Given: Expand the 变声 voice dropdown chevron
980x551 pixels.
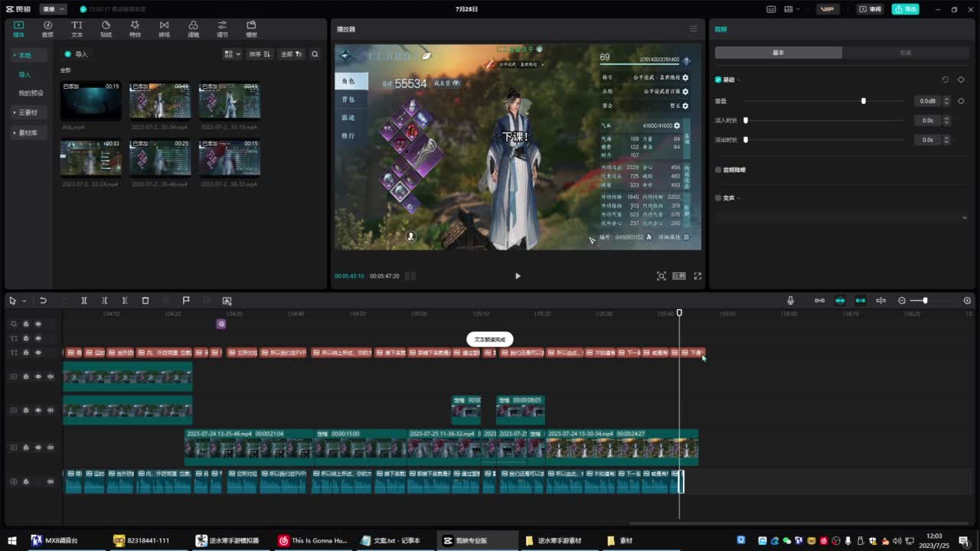Looking at the screenshot, I should (964, 218).
